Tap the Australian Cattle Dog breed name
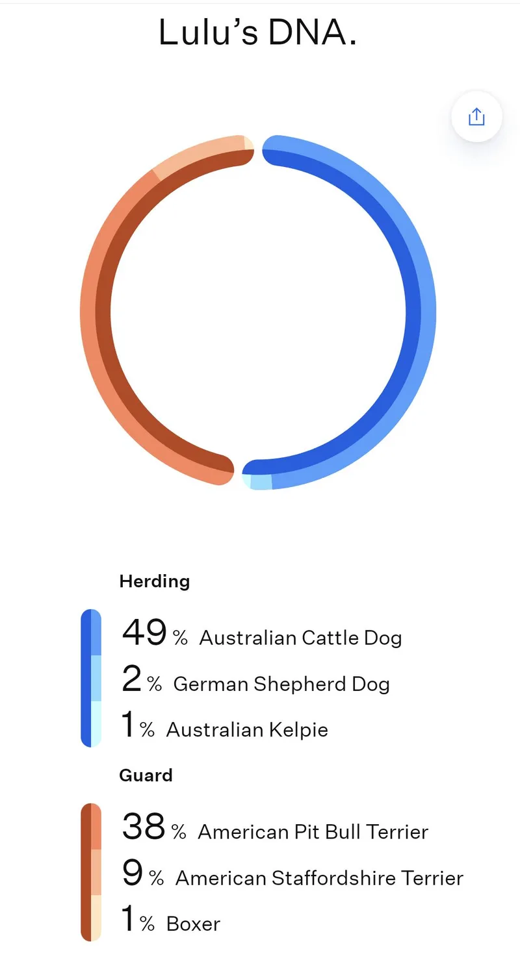 (300, 638)
